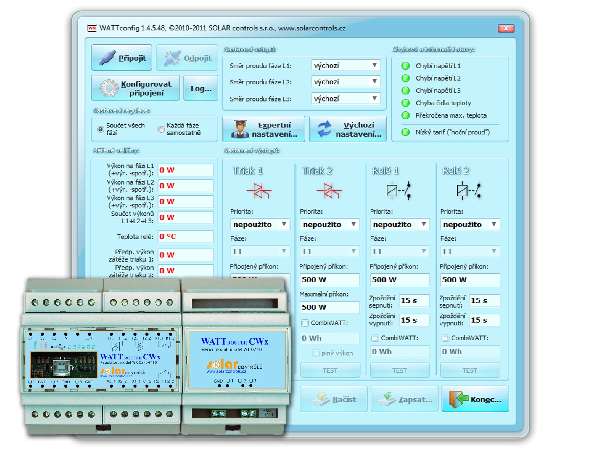Click the Načíst read button
Viewport: 600px width, 457px height.
coord(334,399)
